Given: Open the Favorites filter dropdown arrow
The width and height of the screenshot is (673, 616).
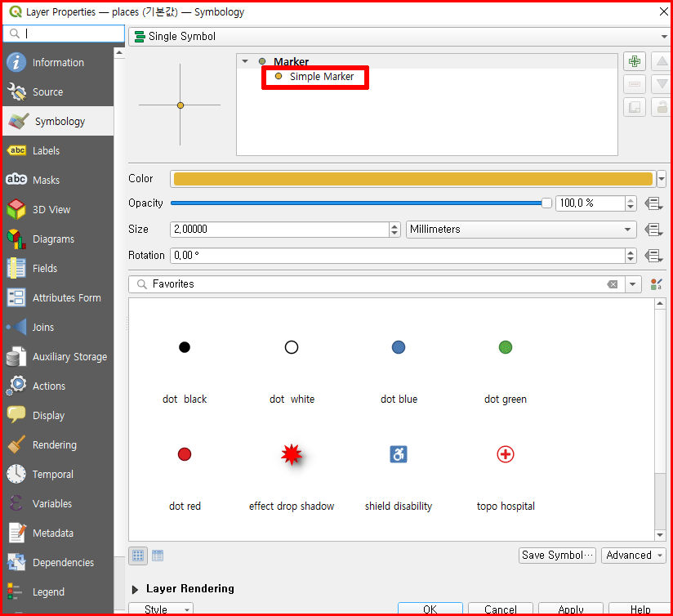Looking at the screenshot, I should tap(633, 284).
